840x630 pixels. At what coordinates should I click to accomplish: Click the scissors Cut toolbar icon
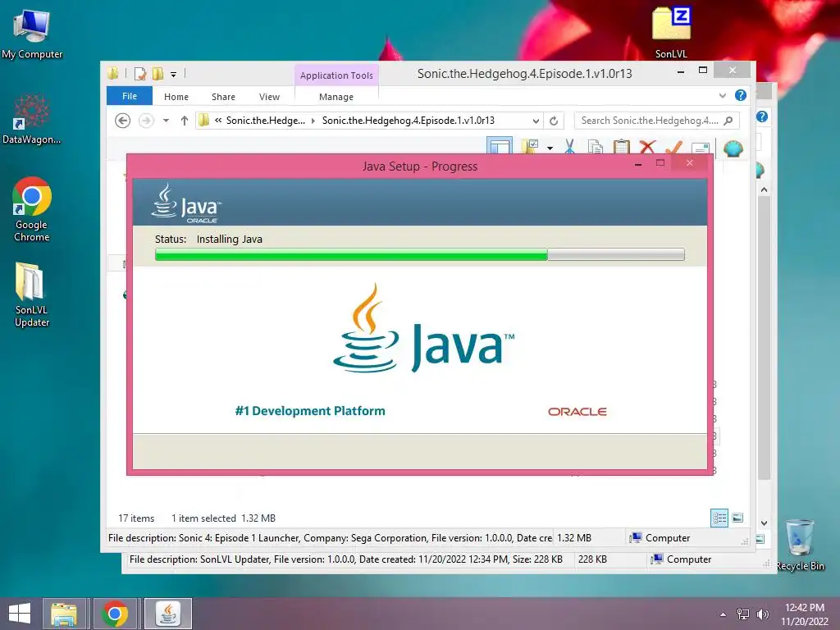tap(569, 147)
